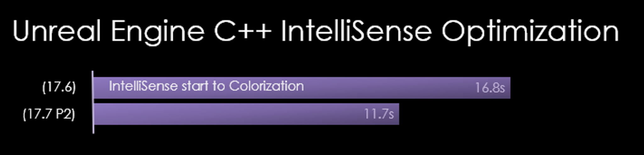This screenshot has height=155, width=644.
Task: Click the "++" plus signs in the title
Action: (x=256, y=31)
